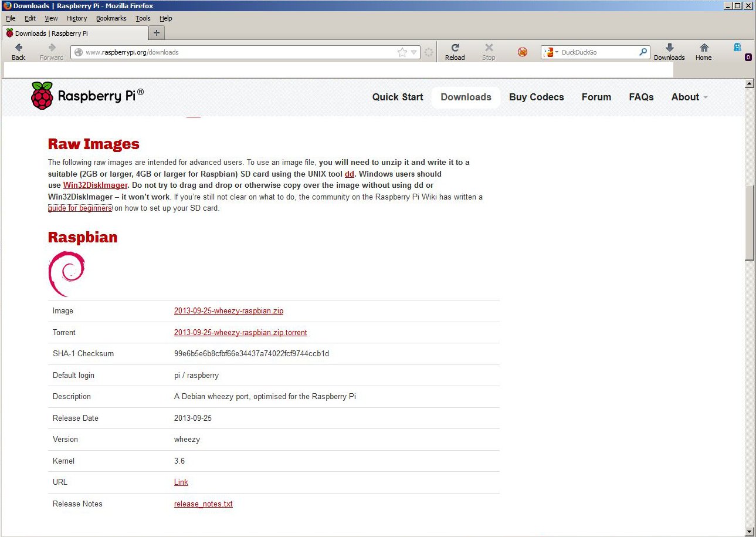
Task: Click the Back navigation arrow
Action: [18, 52]
